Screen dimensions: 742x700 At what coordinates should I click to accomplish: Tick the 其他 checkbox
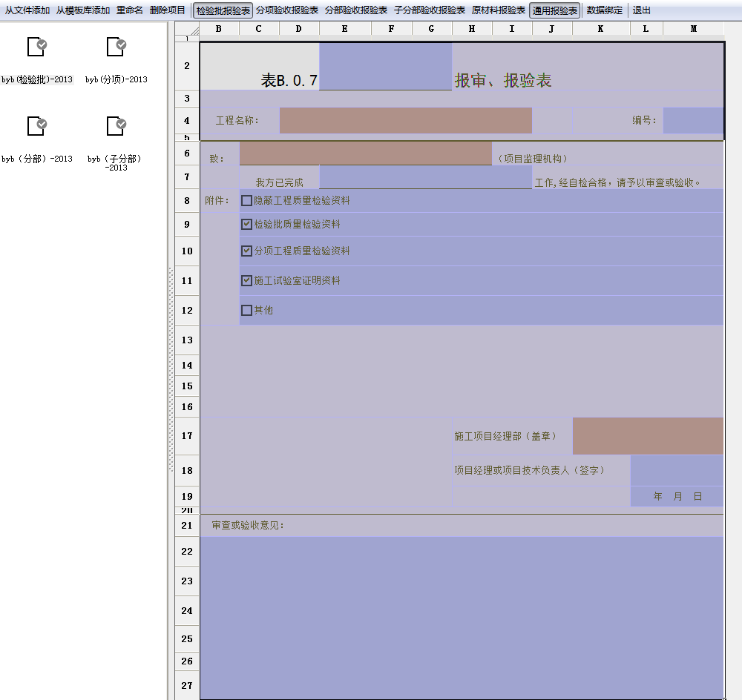pyautogui.click(x=247, y=311)
